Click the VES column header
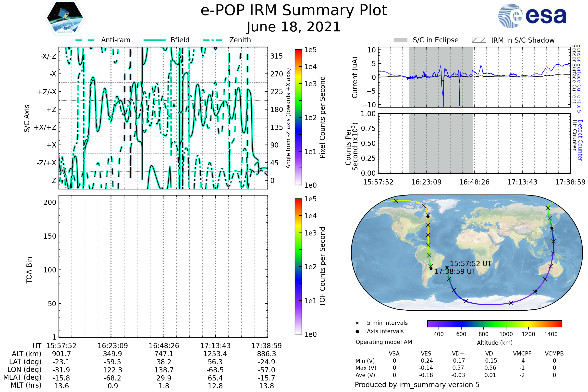The image size is (588, 392). coord(426,354)
